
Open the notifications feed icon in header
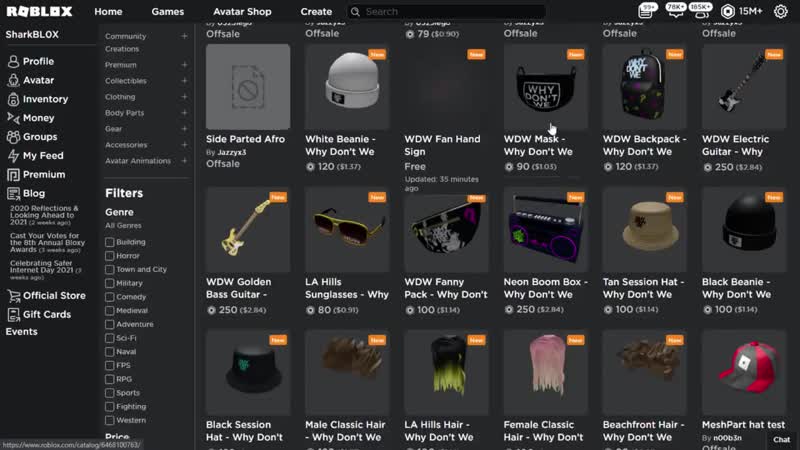645,11
